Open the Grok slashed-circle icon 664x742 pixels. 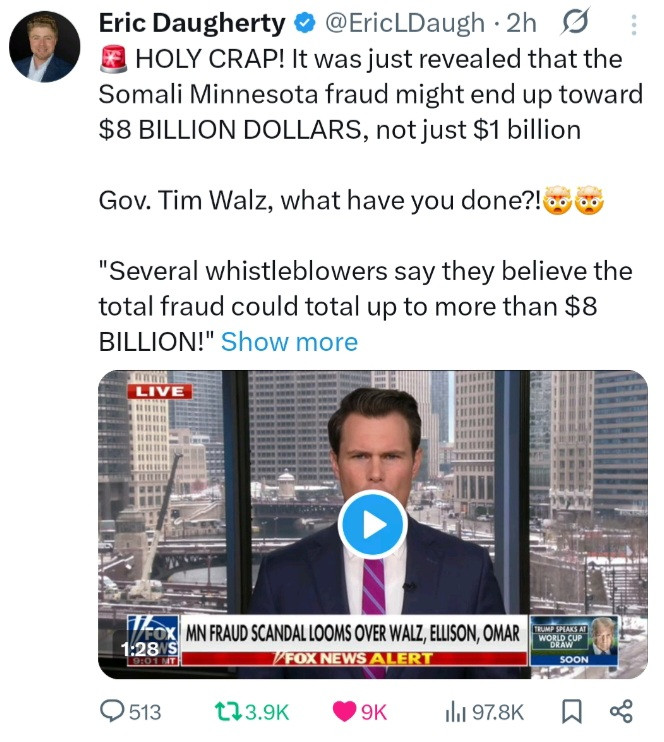point(578,22)
